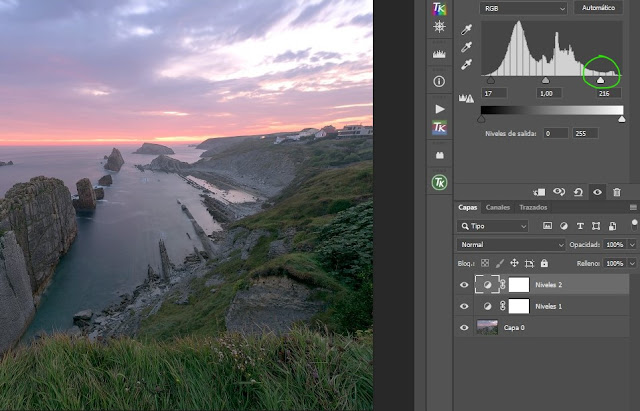Filter layers by shape layers
640x411 pixels.
point(596,226)
